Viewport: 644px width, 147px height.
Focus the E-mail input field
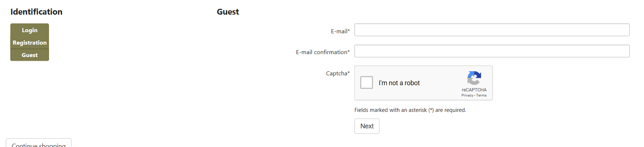[492, 30]
